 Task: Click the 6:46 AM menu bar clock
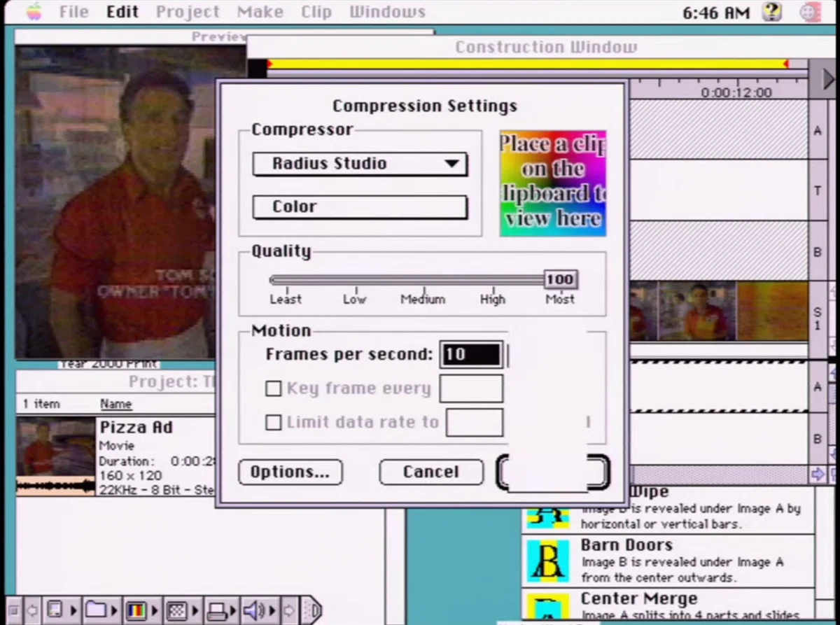point(716,12)
